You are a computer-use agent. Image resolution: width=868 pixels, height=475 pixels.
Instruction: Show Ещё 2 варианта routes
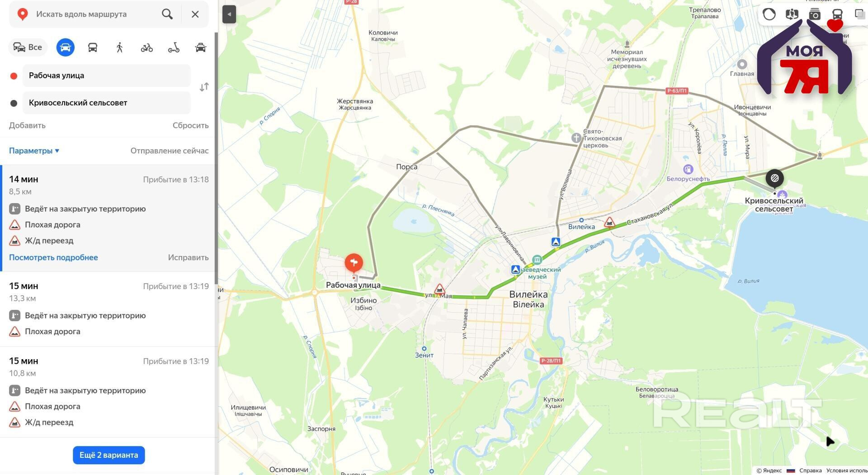click(109, 455)
